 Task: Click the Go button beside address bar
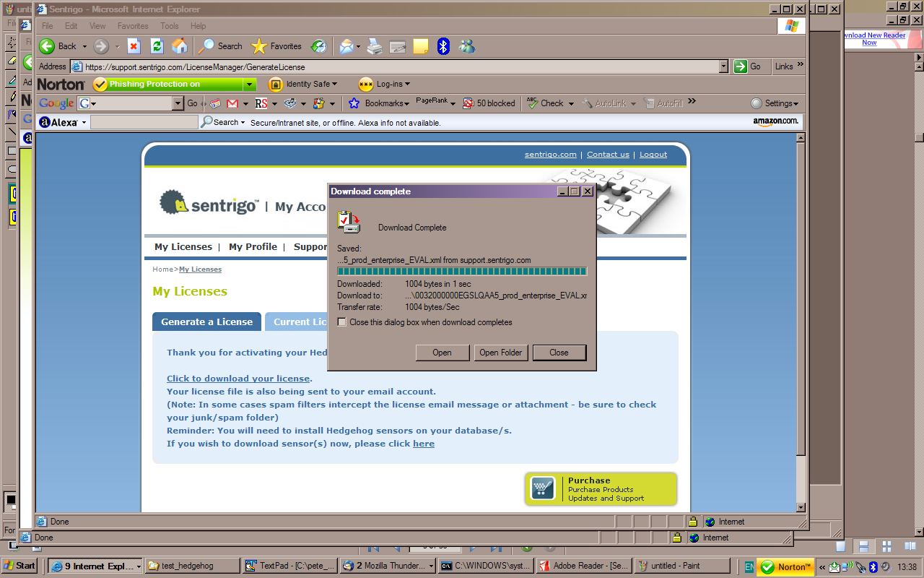[x=749, y=66]
